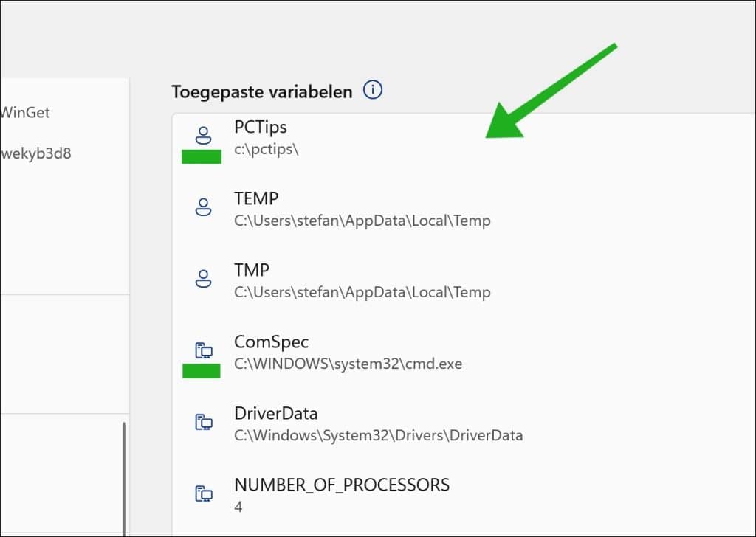
Task: Click the c:\pctips\ path value
Action: [266, 150]
